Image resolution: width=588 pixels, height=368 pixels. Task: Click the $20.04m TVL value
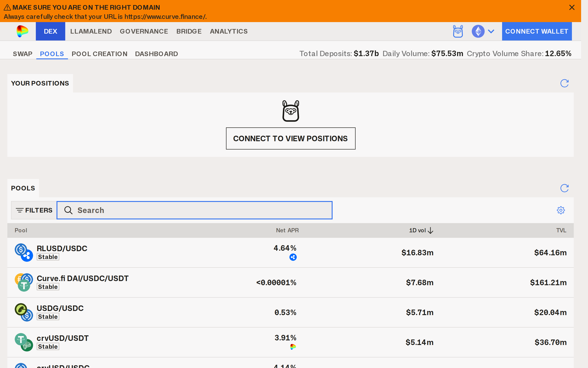tap(550, 313)
